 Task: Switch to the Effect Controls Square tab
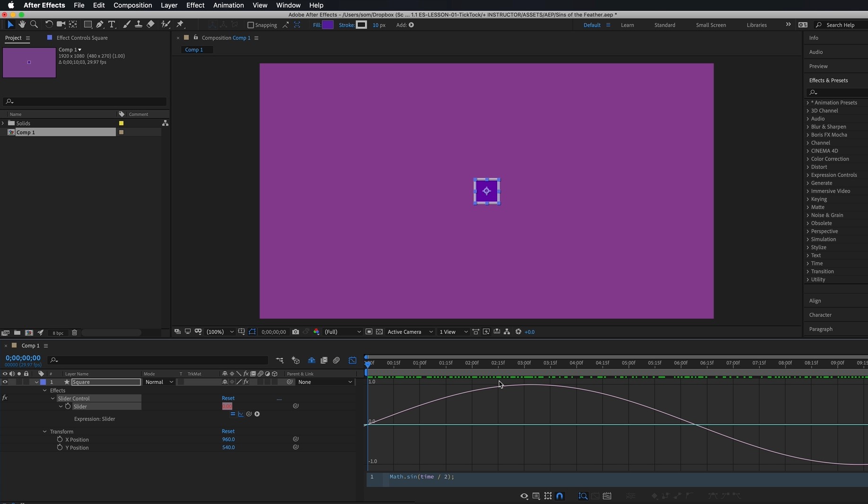[x=81, y=38]
